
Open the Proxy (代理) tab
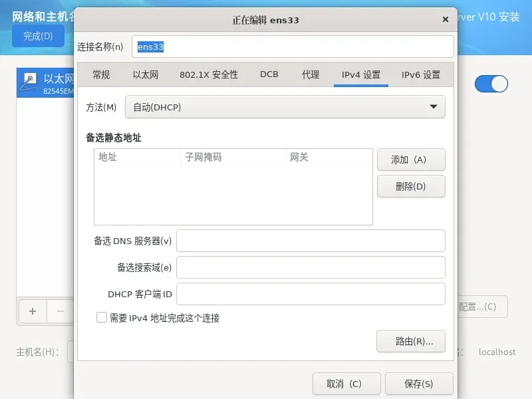pyautogui.click(x=311, y=75)
